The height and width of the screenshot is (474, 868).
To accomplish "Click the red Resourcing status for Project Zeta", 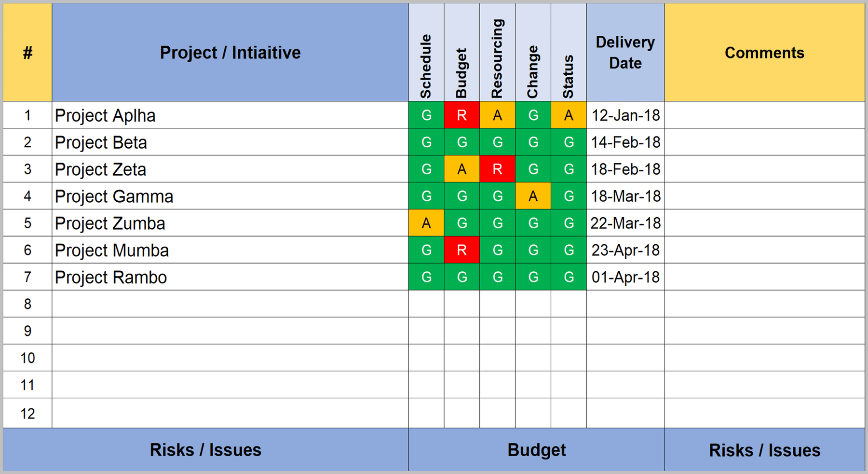I will coord(497,169).
